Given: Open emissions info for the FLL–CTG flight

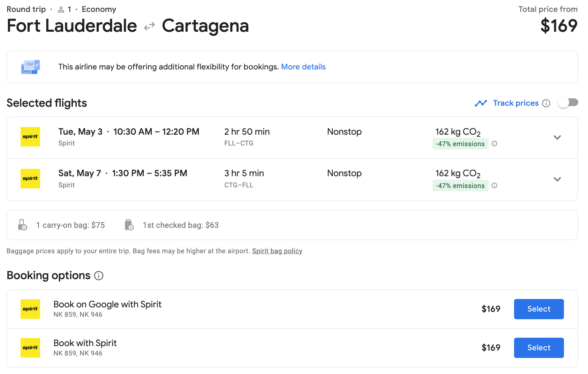Looking at the screenshot, I should pos(494,144).
